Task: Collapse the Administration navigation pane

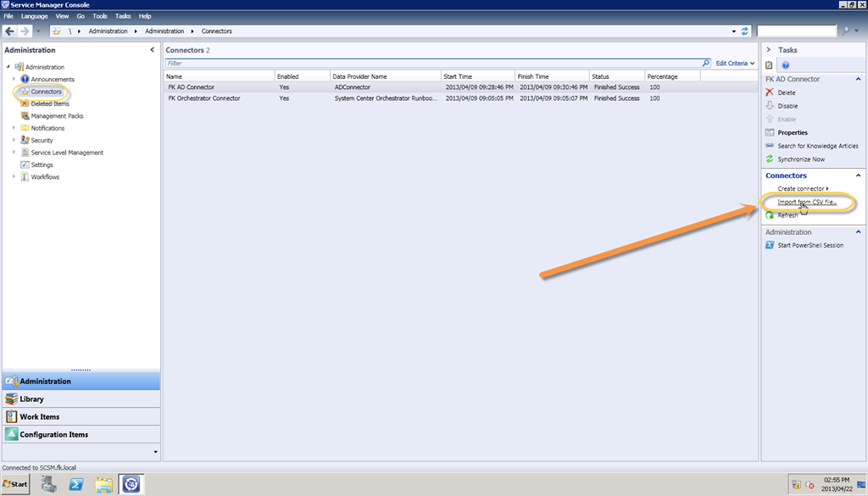Action: click(x=153, y=50)
